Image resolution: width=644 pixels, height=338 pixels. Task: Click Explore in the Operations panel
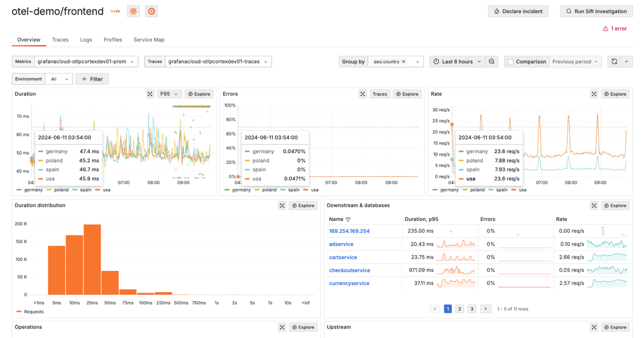[x=303, y=327]
